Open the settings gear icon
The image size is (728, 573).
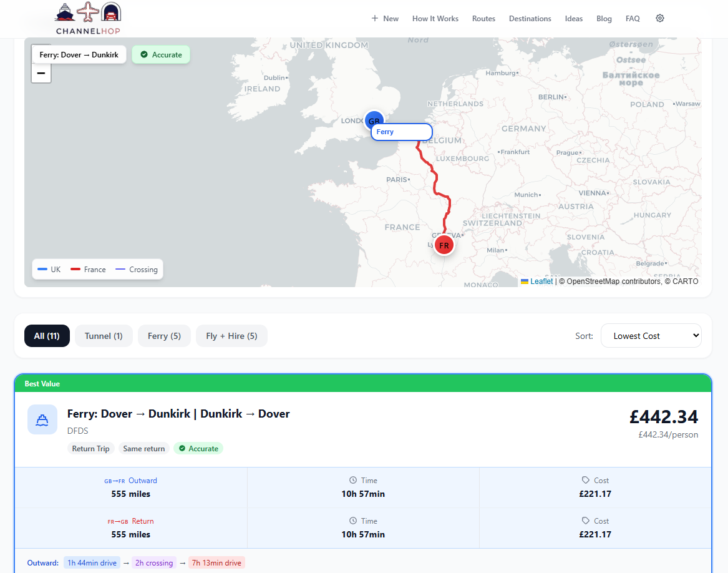[659, 18]
